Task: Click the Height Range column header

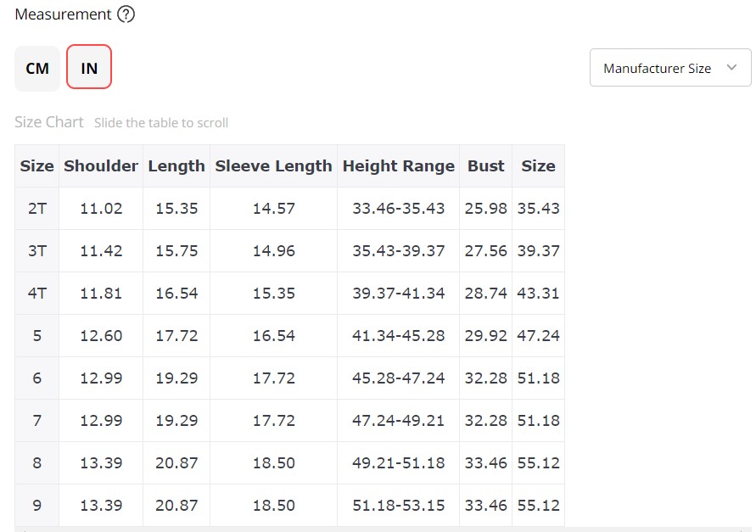Action: (x=398, y=166)
